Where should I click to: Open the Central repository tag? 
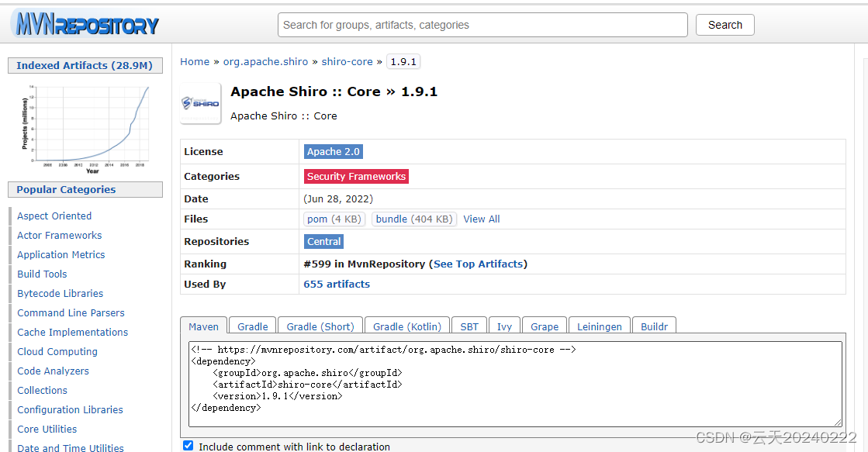(x=323, y=242)
